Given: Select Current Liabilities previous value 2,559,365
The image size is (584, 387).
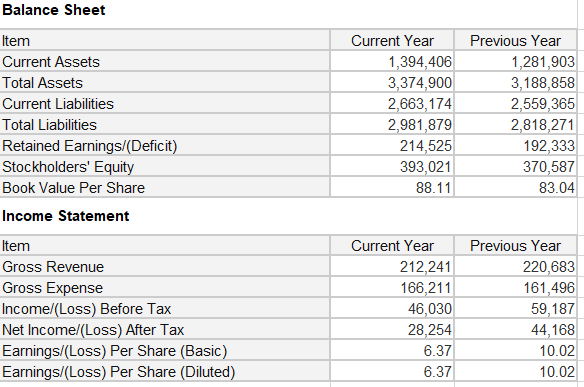Looking at the screenshot, I should [543, 104].
